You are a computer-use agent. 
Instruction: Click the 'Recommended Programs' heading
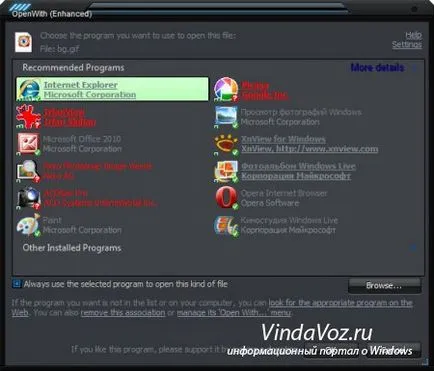[x=73, y=67]
